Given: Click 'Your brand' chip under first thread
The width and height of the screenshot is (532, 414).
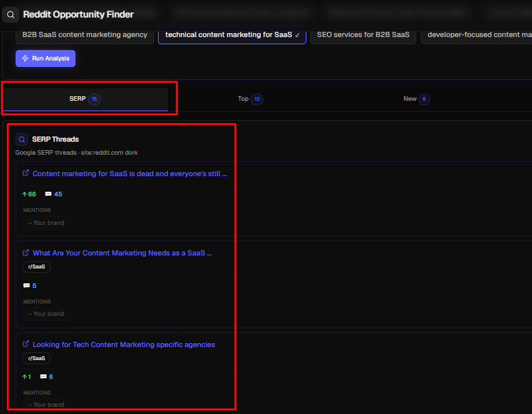Looking at the screenshot, I should click(46, 223).
